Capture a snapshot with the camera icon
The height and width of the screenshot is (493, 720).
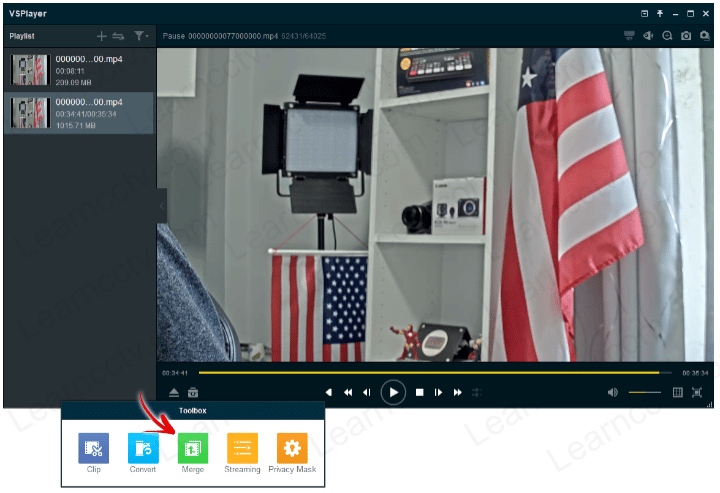coord(686,36)
